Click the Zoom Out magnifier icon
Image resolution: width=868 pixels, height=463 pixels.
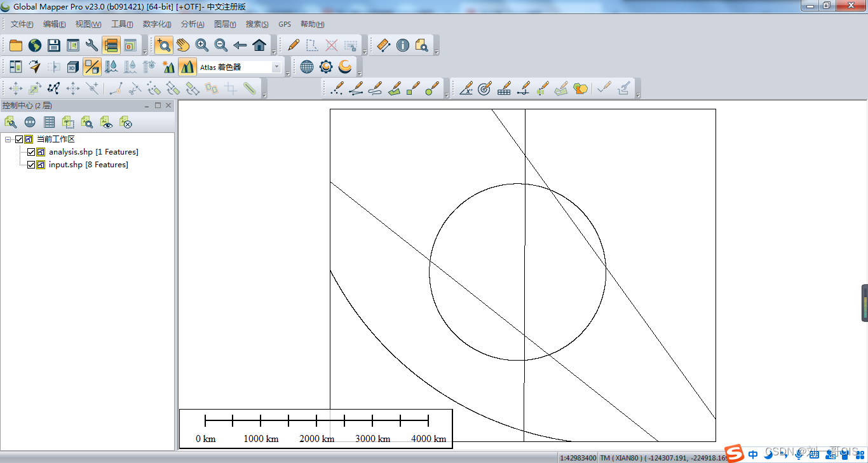pos(221,45)
